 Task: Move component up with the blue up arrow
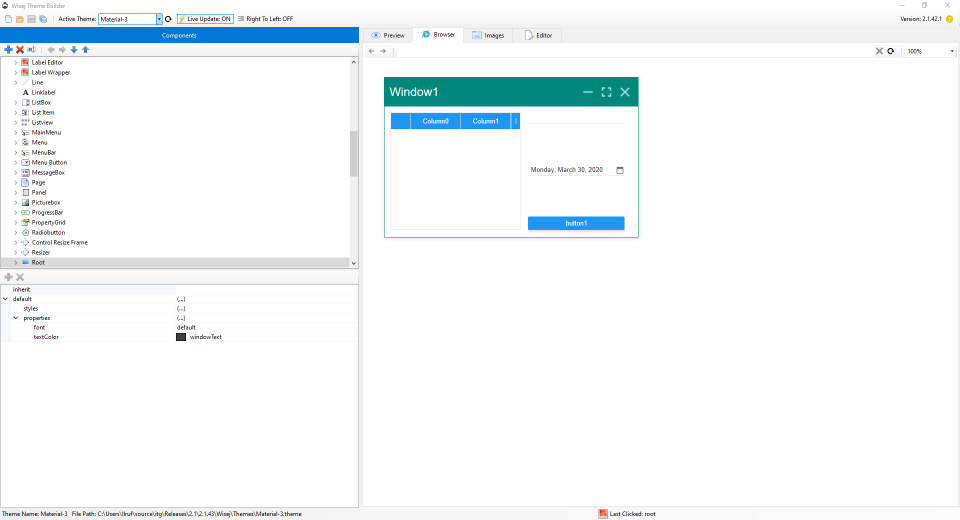click(85, 49)
